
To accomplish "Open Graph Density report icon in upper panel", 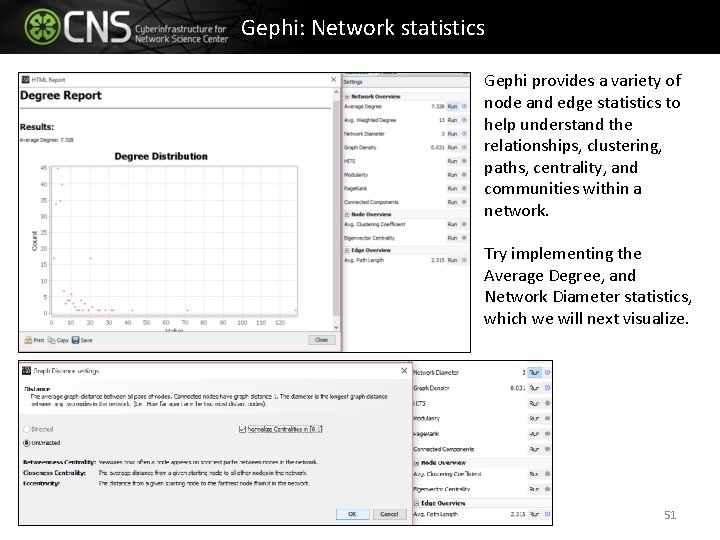I will click(464, 148).
